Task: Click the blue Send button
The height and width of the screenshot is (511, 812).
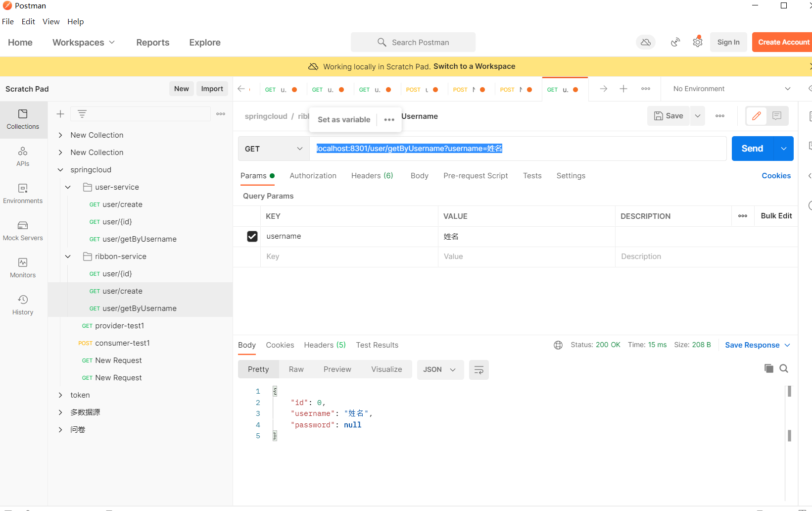Action: click(752, 149)
